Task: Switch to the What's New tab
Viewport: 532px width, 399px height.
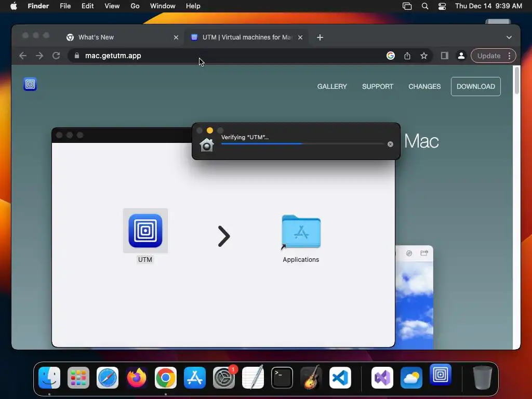Action: click(x=122, y=37)
